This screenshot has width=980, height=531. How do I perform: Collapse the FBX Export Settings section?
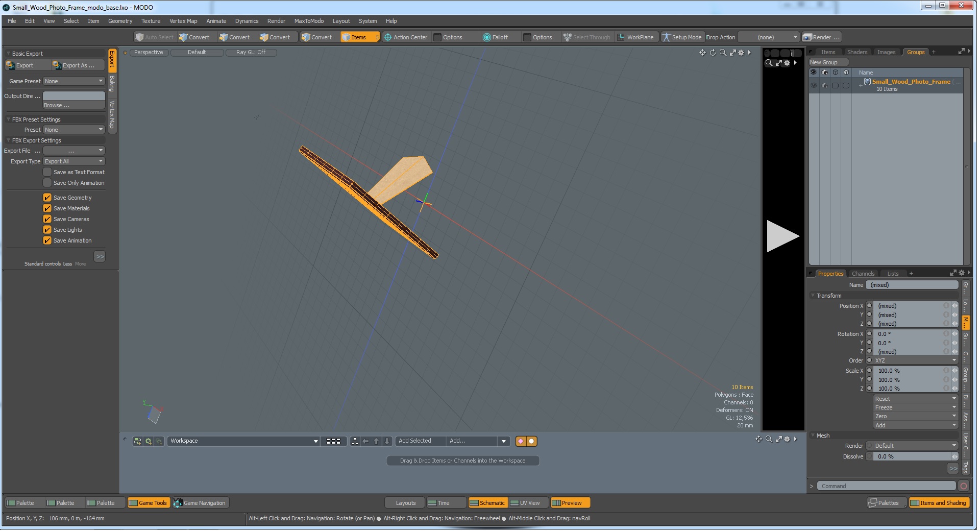click(x=9, y=140)
